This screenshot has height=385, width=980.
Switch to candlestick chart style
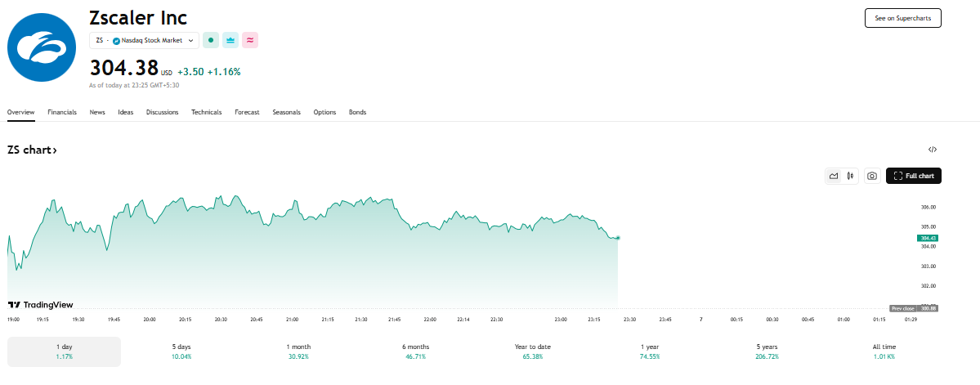click(x=850, y=177)
